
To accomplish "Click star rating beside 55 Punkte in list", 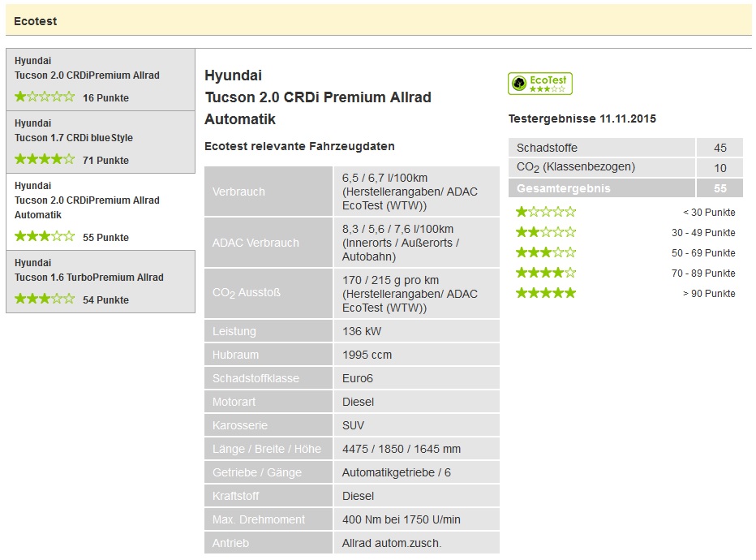I will pos(45,236).
